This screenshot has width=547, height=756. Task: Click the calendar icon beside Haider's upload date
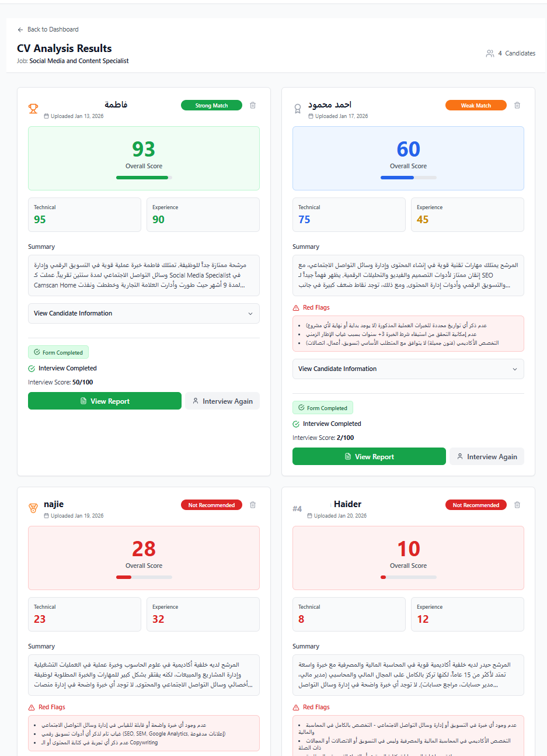click(311, 516)
